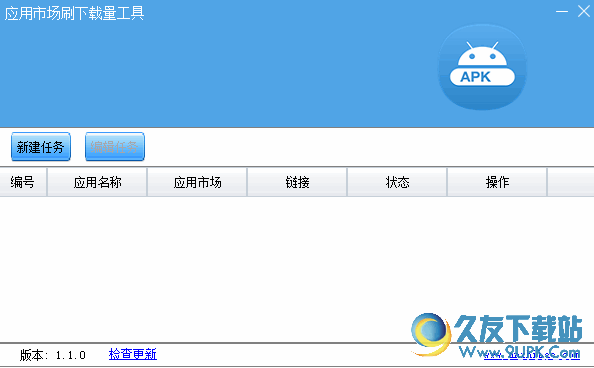Image resolution: width=594 pixels, height=368 pixels.
Task: Click the 链接 column header
Action: pyautogui.click(x=297, y=182)
